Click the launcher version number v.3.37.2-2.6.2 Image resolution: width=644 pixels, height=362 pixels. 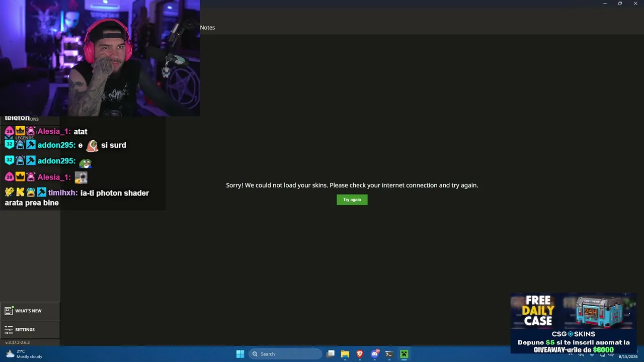click(x=18, y=342)
